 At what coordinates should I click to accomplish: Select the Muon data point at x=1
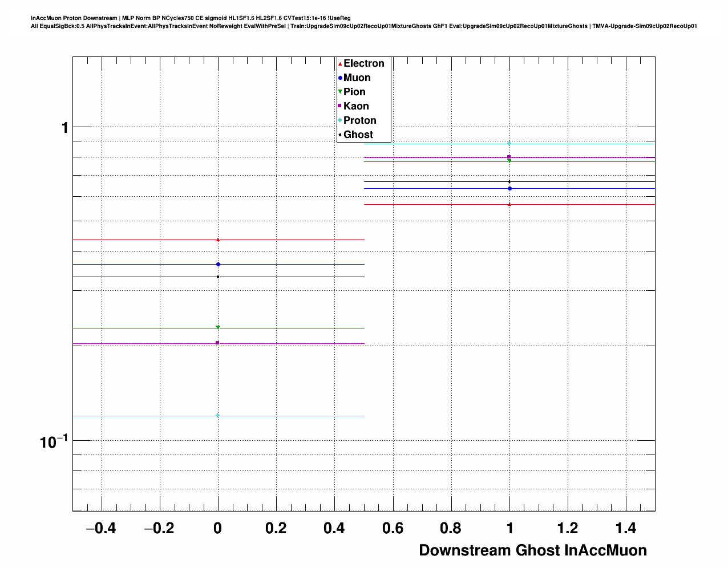click(509, 188)
